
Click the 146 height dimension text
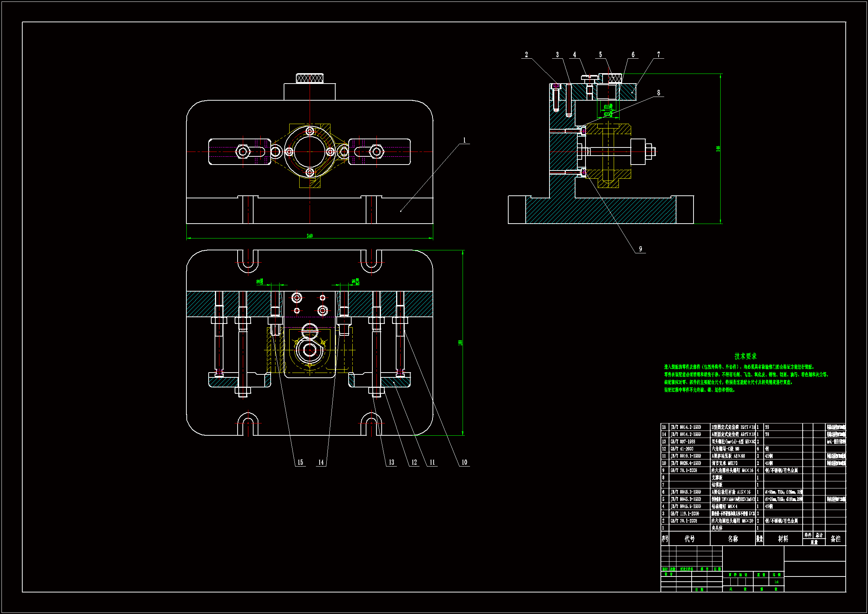coord(718,149)
